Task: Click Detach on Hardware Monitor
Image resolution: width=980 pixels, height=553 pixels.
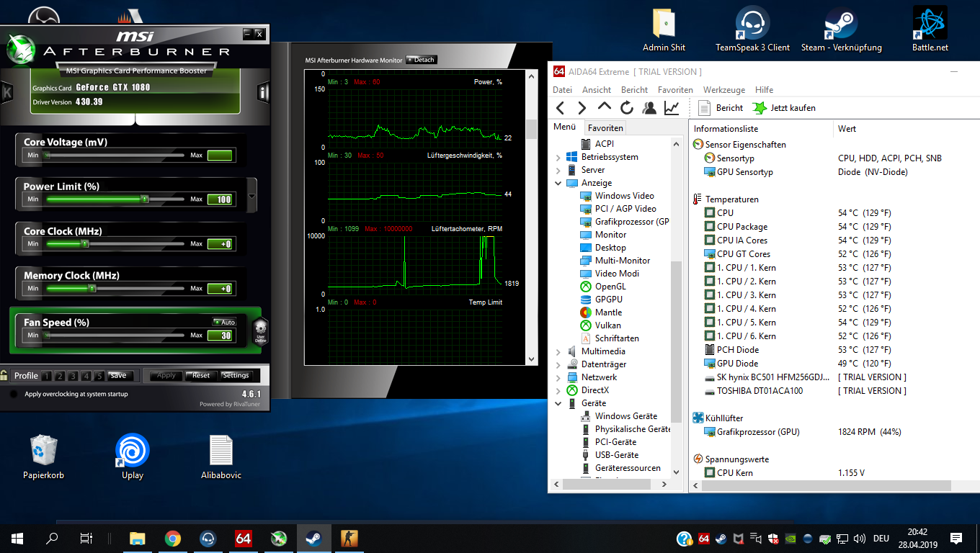Action: pyautogui.click(x=422, y=60)
